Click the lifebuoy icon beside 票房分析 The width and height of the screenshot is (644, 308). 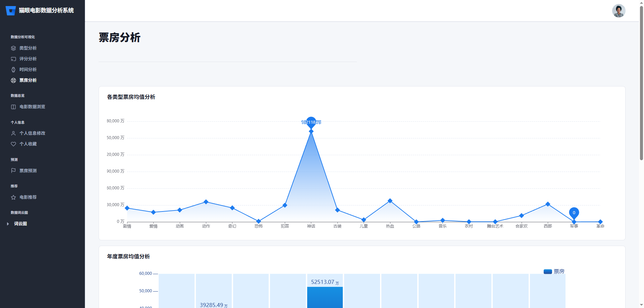pos(13,80)
